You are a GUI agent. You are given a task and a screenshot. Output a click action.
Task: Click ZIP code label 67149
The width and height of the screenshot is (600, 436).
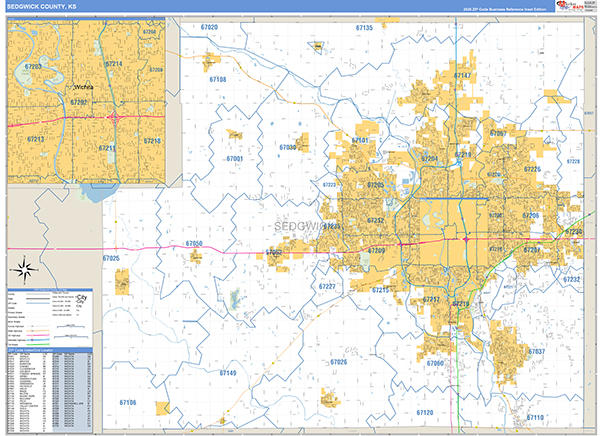pyautogui.click(x=228, y=373)
